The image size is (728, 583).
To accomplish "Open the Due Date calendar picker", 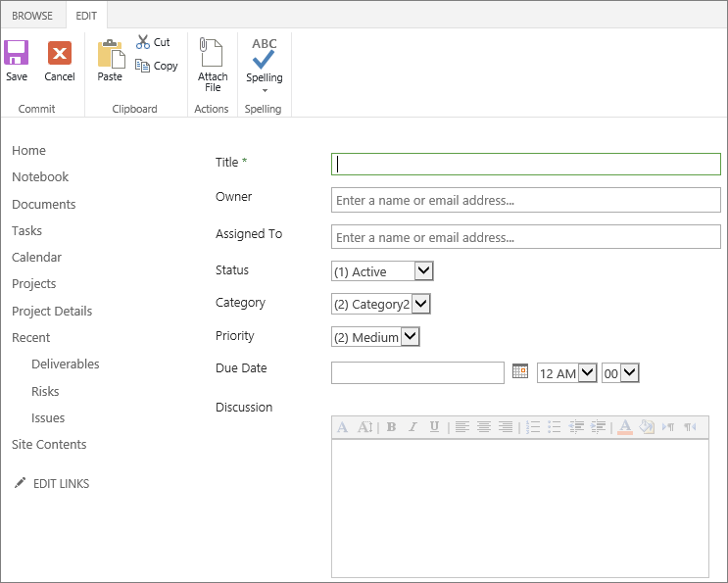I will coord(520,371).
